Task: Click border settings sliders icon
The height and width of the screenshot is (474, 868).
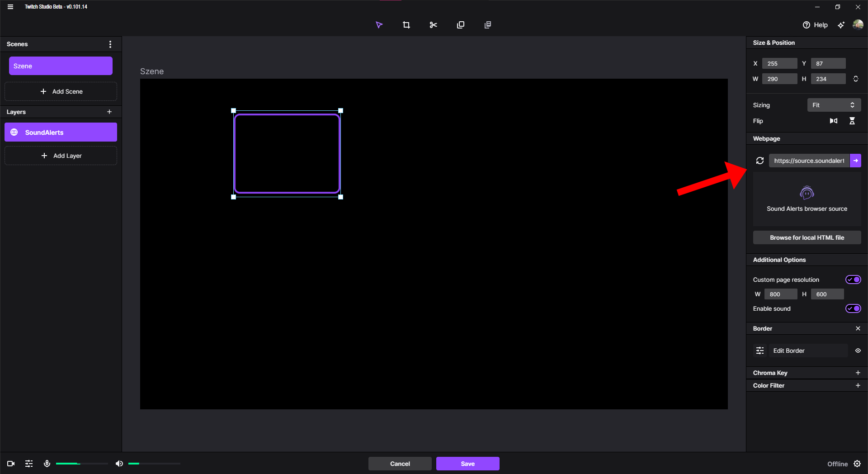Action: tap(760, 351)
